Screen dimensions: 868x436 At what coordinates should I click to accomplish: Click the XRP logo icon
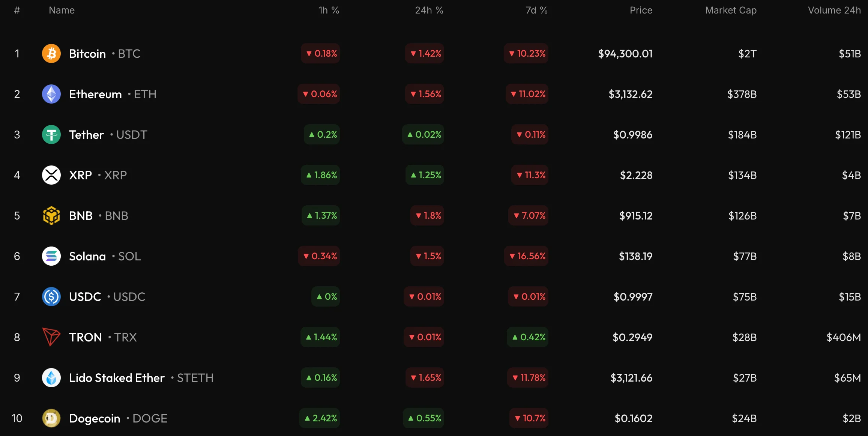coord(51,175)
